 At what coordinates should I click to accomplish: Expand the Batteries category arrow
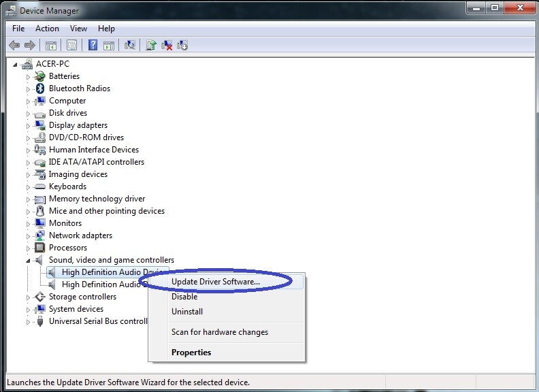[28, 77]
